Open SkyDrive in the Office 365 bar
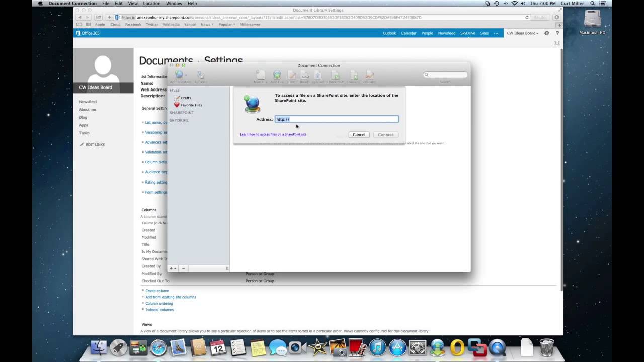 pyautogui.click(x=468, y=33)
